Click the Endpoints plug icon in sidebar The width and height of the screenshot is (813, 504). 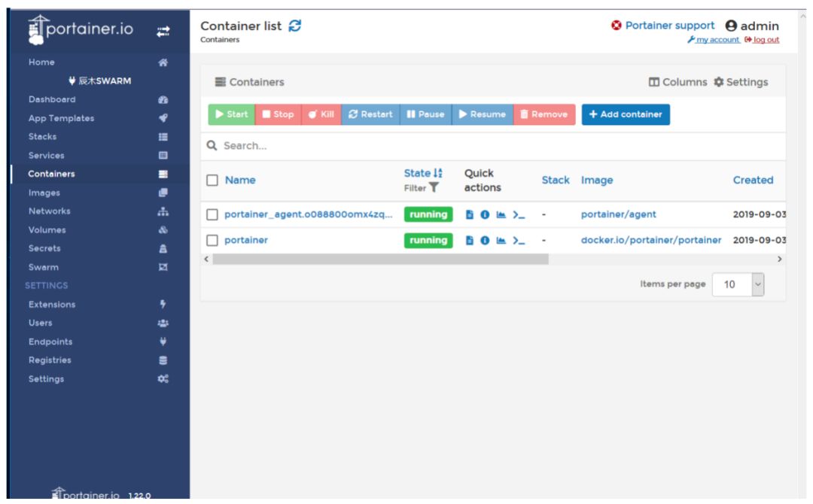coord(163,342)
